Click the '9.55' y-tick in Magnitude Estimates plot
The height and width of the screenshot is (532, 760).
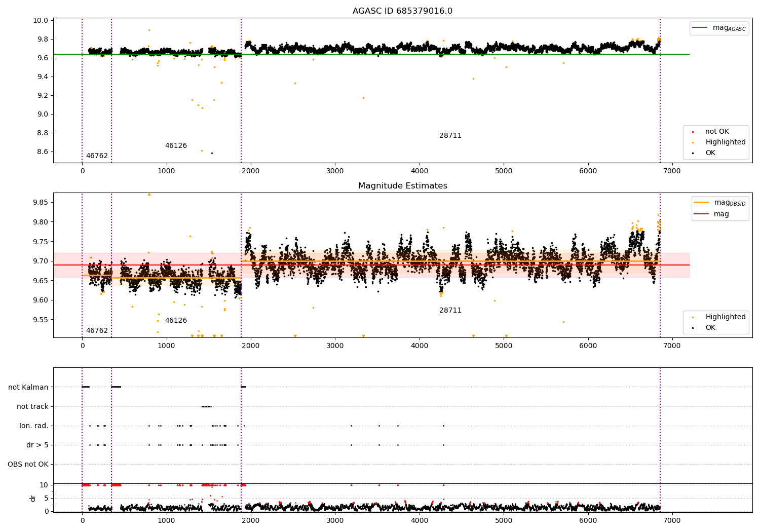[41, 320]
